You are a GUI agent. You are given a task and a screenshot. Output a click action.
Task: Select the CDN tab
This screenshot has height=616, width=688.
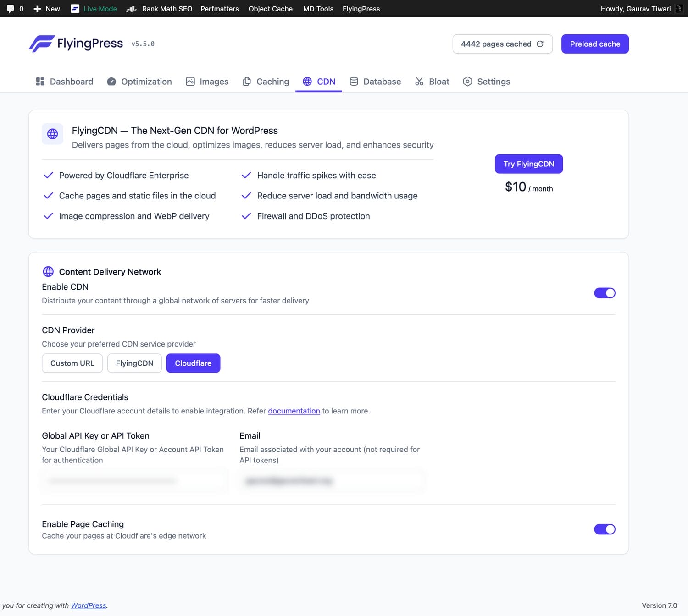319,82
